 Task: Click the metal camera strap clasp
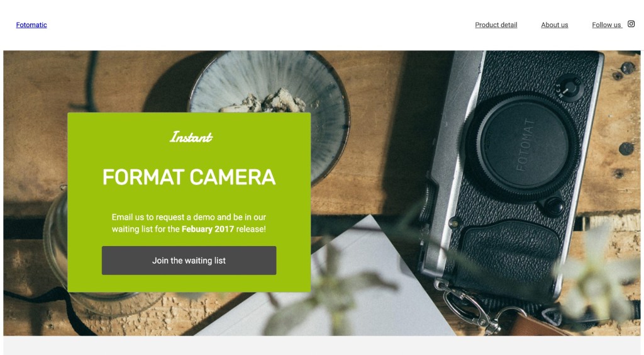click(472, 306)
